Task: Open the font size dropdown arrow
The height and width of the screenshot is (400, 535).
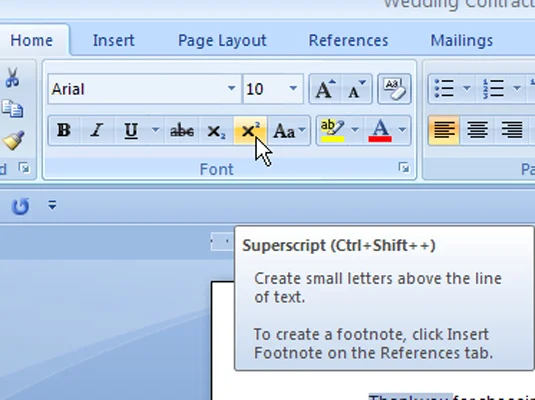Action: point(293,88)
